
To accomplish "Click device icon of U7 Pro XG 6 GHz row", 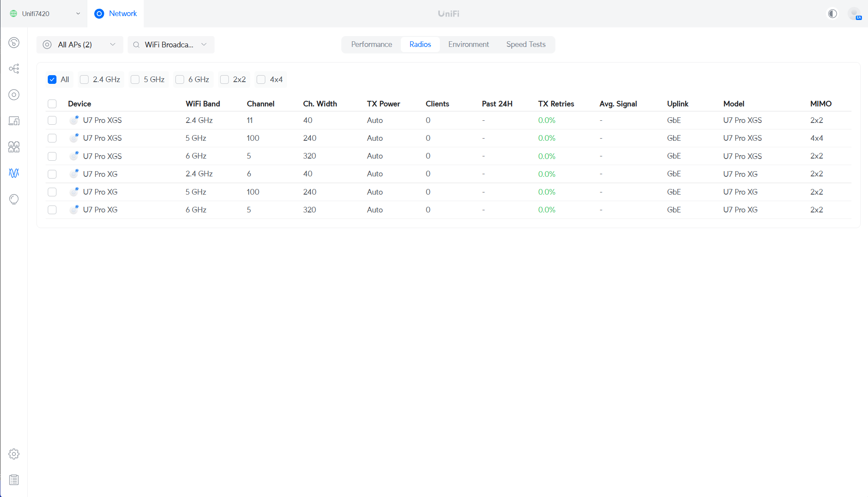I will 74,209.
